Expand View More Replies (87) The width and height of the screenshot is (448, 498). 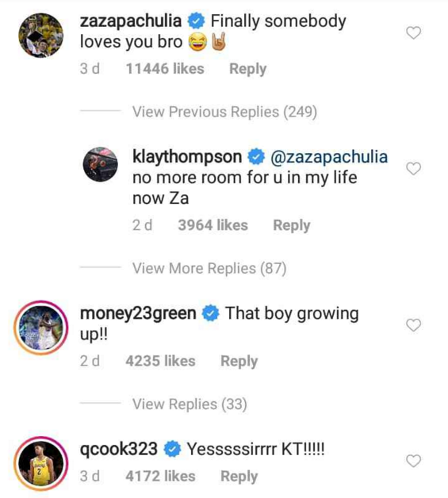pyautogui.click(x=209, y=268)
